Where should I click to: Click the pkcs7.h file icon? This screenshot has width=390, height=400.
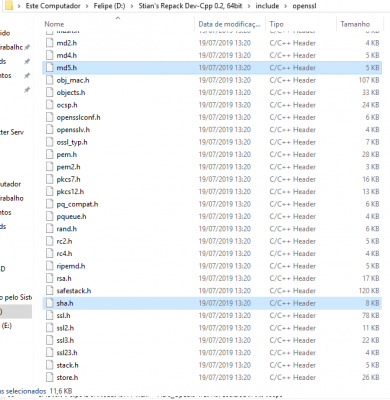(50, 179)
